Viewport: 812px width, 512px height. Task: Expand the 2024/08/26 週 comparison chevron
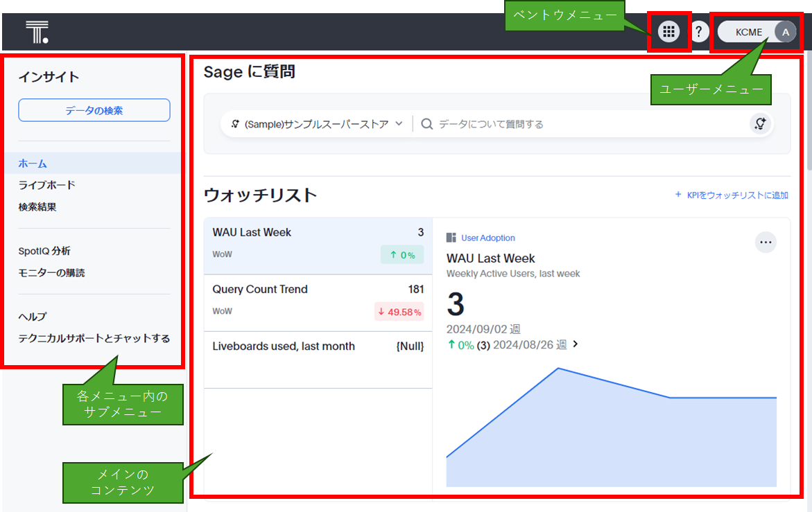(575, 344)
